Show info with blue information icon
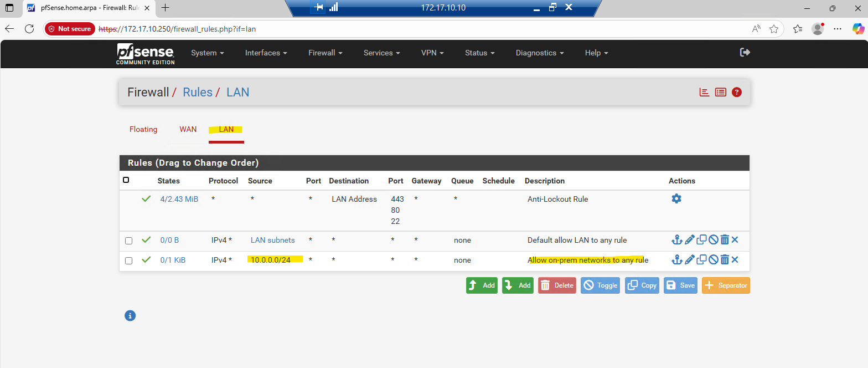This screenshot has width=868, height=368. (x=130, y=316)
